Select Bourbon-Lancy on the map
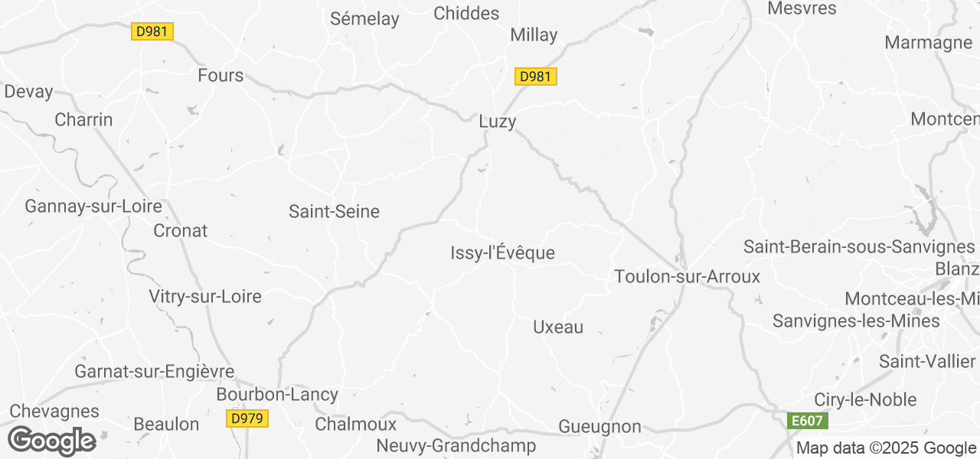This screenshot has height=459, width=980. pyautogui.click(x=277, y=395)
